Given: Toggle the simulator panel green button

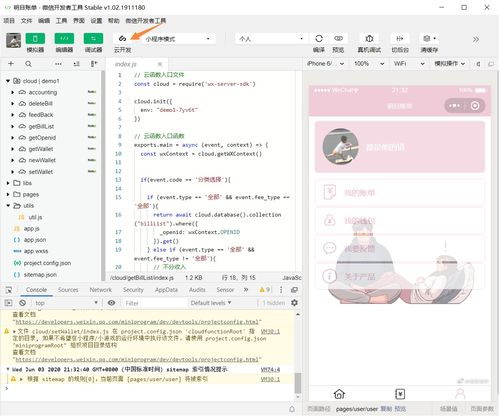Looking at the screenshot, I should 35,38.
